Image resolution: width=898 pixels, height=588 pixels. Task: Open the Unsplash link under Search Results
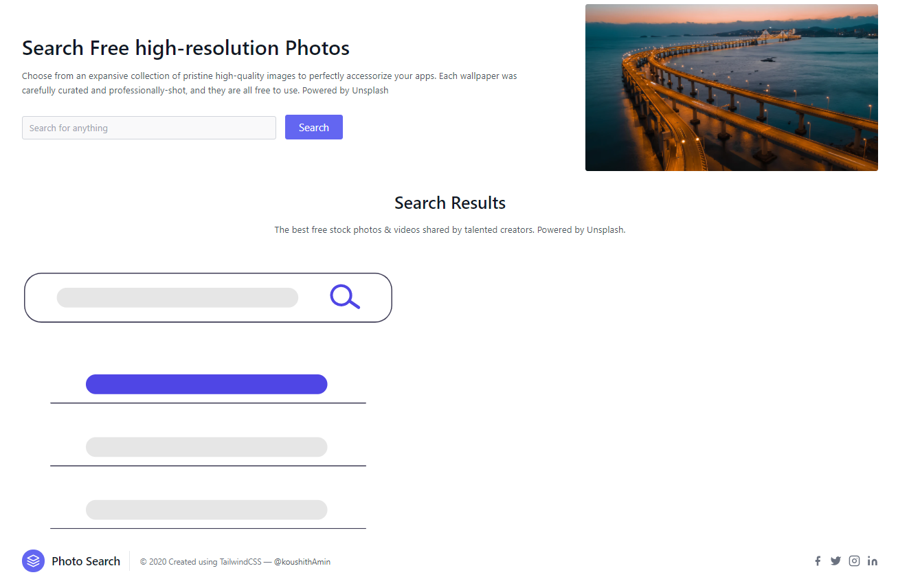pos(605,229)
